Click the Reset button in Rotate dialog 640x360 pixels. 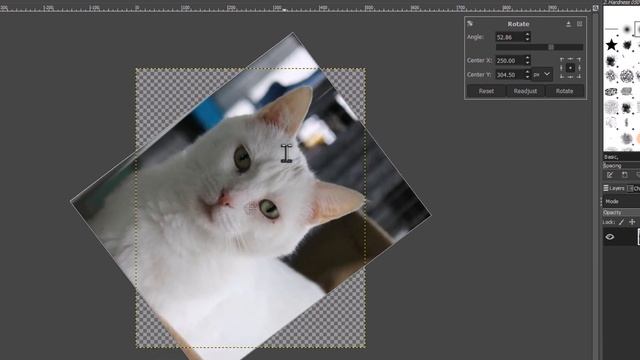coord(486,91)
